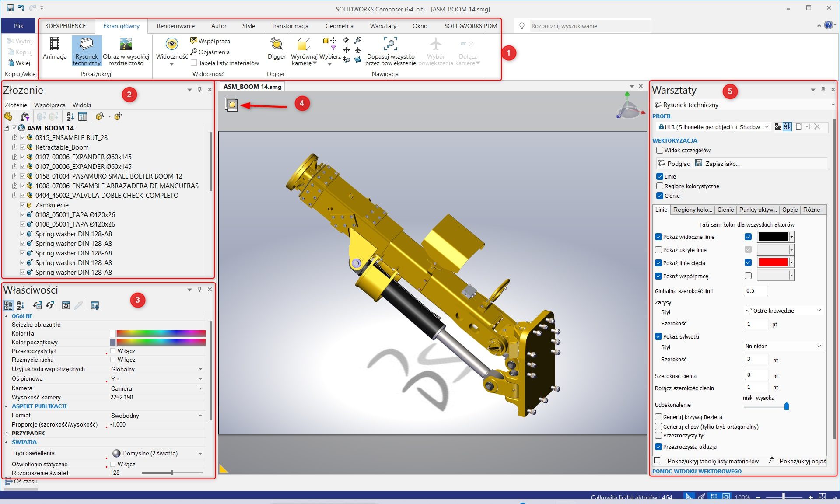Switch to Widoki tab in Złożenie panel
840x504 pixels.
pos(82,105)
